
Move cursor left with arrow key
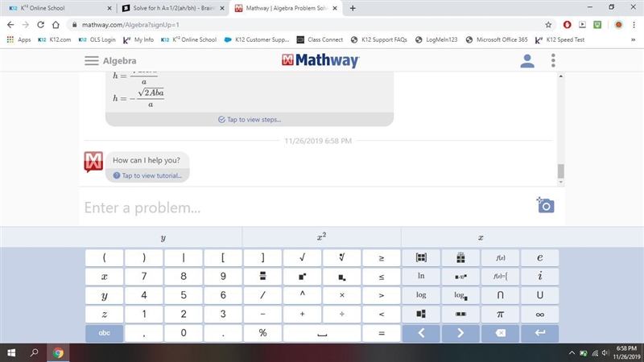click(x=421, y=333)
